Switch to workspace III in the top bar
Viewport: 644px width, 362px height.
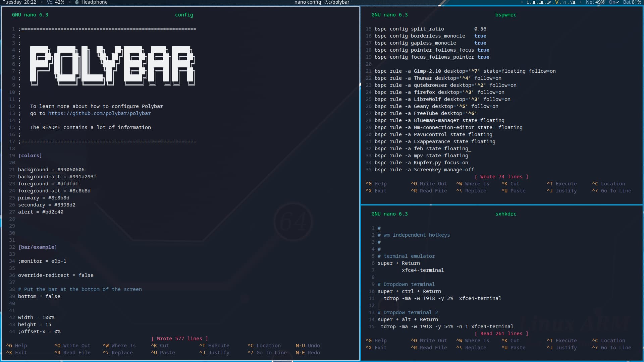coord(541,2)
